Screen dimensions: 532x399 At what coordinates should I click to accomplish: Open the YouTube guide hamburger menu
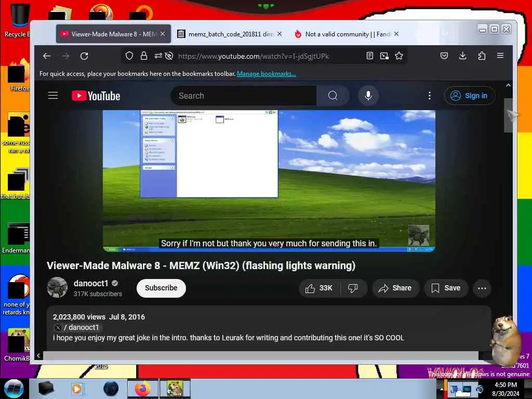pyautogui.click(x=53, y=96)
